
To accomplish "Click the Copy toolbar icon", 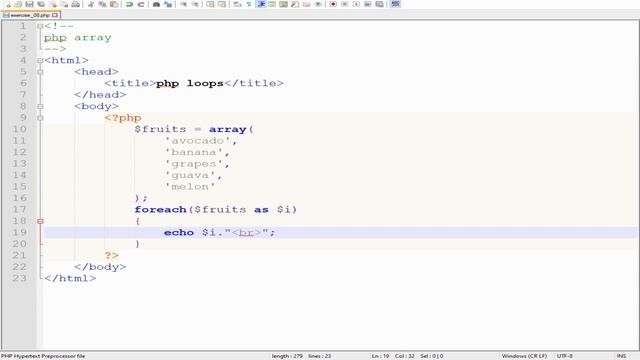I will coord(102,4).
